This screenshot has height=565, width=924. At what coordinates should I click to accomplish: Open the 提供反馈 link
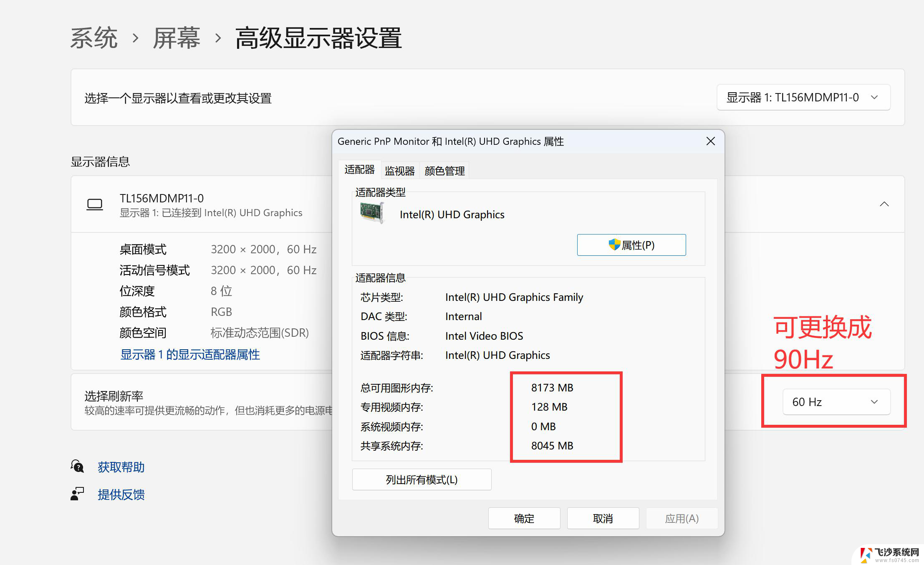click(121, 494)
